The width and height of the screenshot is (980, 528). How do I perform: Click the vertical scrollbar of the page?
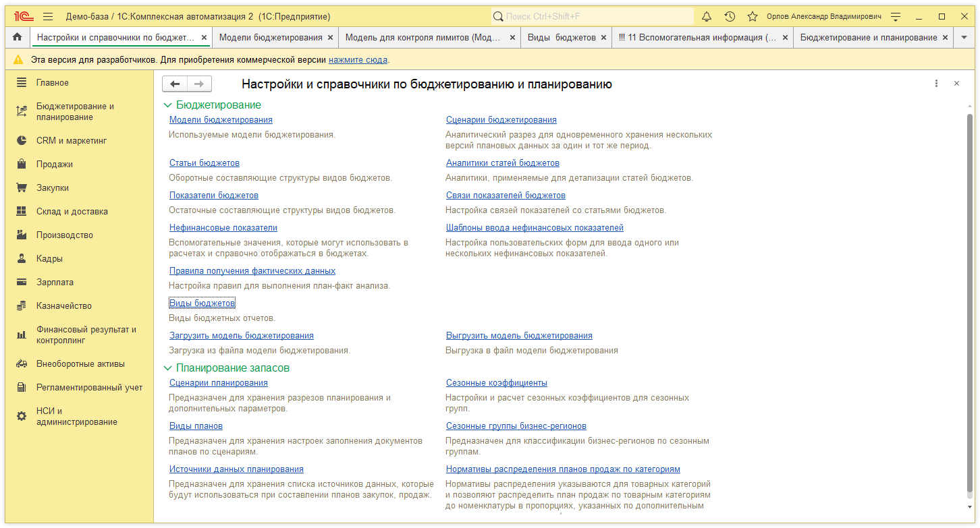pyautogui.click(x=970, y=303)
